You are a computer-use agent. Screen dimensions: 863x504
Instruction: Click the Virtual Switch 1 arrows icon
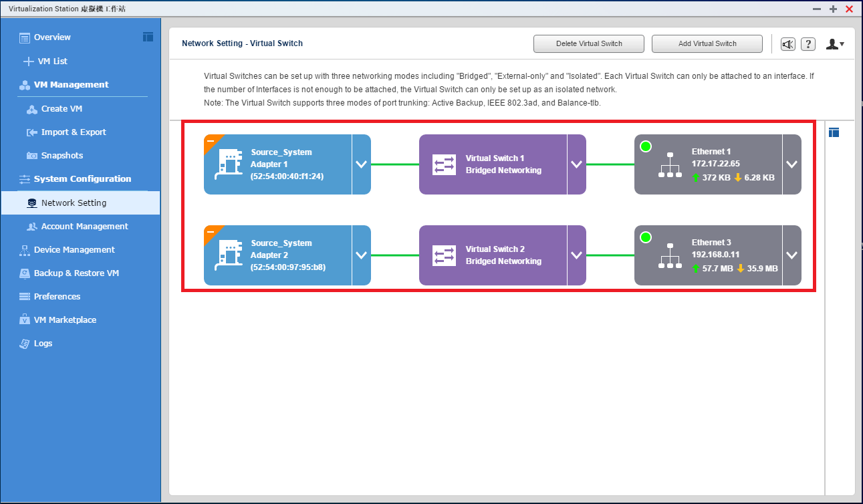pos(444,164)
